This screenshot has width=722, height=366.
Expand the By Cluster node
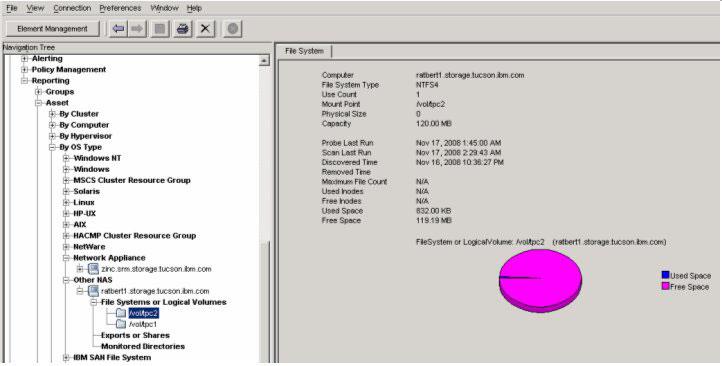coord(52,114)
